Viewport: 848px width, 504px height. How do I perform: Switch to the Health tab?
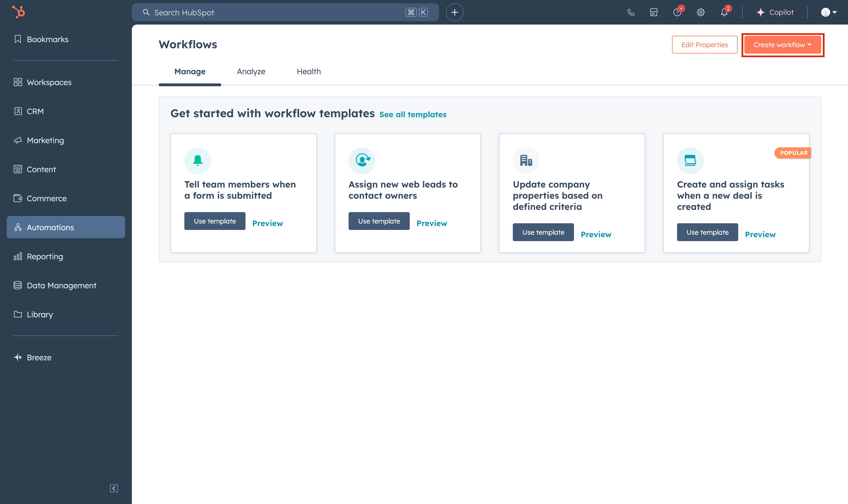[x=309, y=71]
